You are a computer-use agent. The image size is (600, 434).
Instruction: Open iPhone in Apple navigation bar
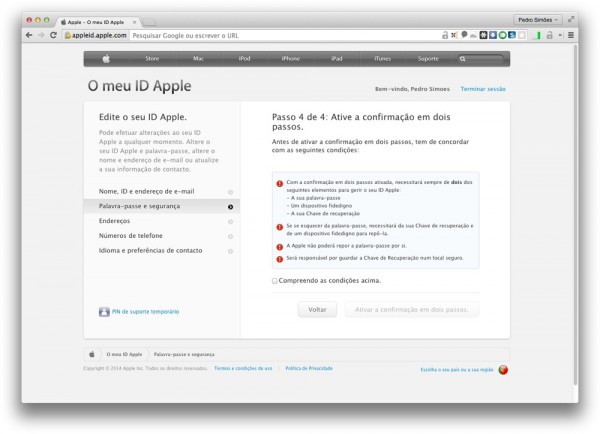coord(290,59)
